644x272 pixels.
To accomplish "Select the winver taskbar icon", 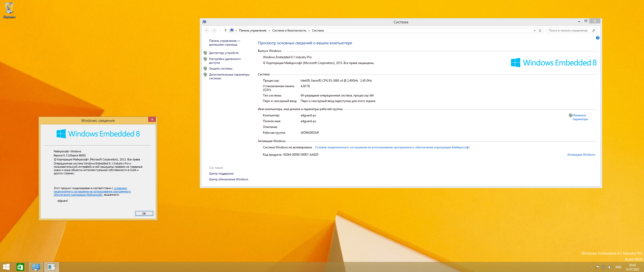I will tap(51, 267).
